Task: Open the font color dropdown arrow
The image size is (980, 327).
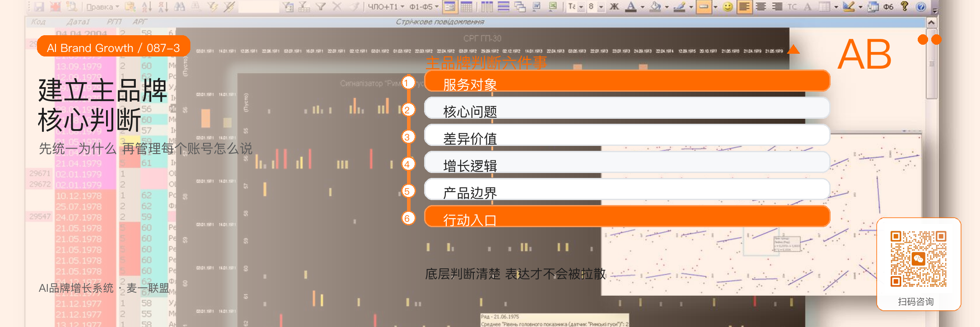Action: [x=643, y=6]
